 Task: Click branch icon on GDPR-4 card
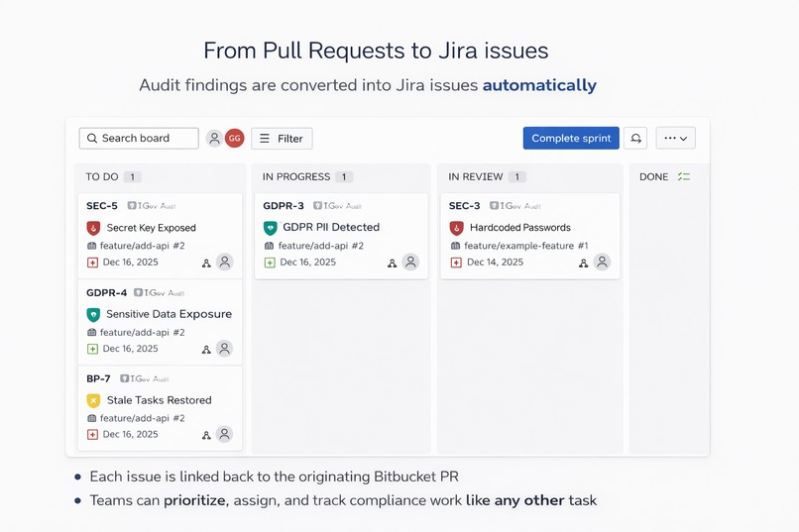(x=92, y=333)
